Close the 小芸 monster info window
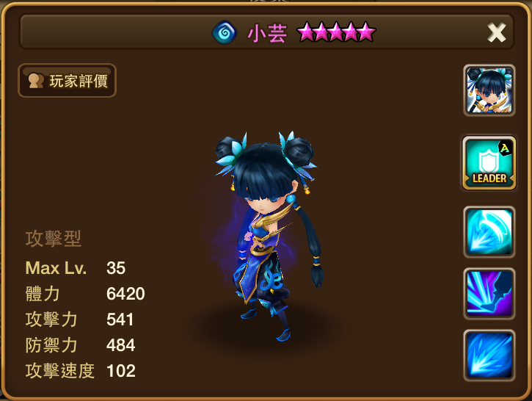Screen dimensions: 532x401 [496, 32]
